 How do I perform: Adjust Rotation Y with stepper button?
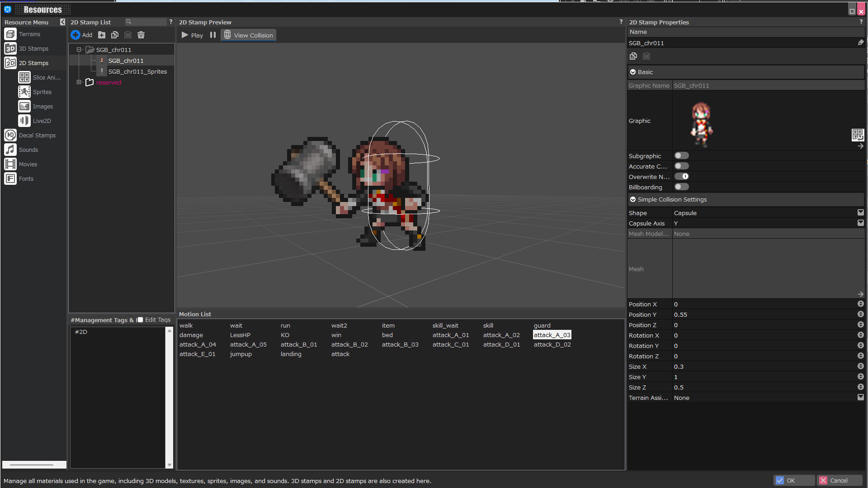pyautogui.click(x=860, y=345)
